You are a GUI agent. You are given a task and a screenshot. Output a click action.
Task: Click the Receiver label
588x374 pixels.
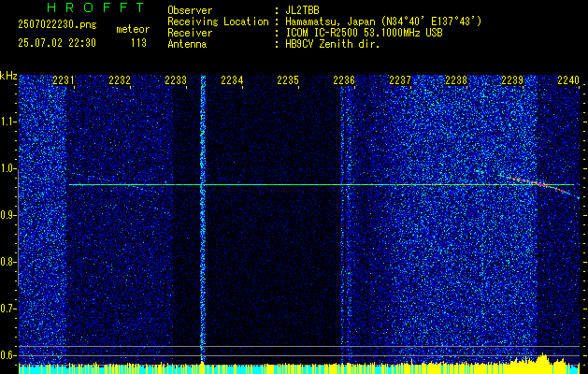190,33
